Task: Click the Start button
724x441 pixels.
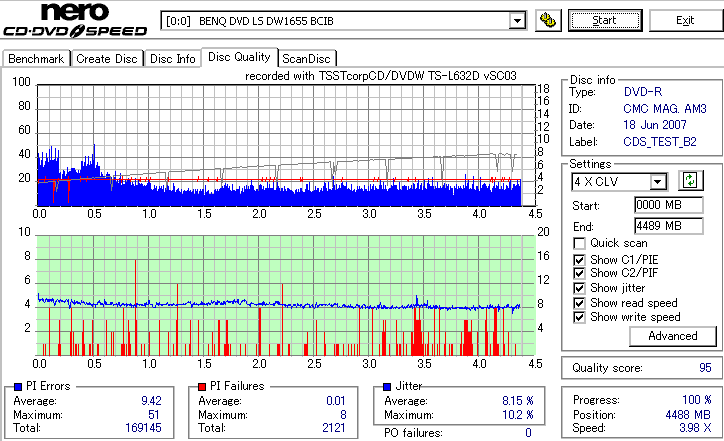Action: pyautogui.click(x=605, y=20)
